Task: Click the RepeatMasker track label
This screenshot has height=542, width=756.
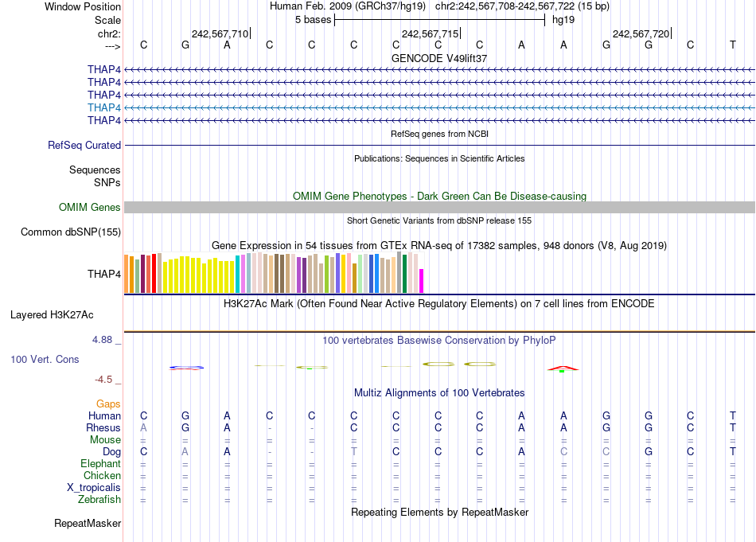Action: (88, 524)
